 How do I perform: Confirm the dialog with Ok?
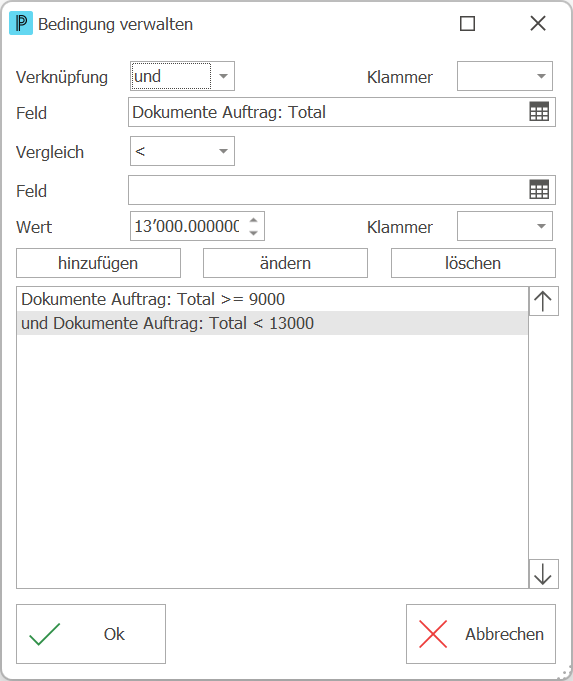click(91, 634)
